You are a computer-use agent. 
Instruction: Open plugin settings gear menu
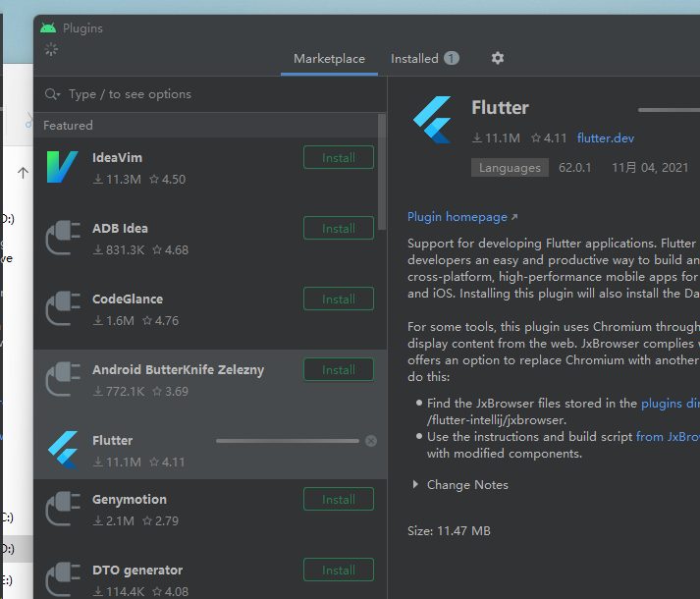(x=498, y=58)
